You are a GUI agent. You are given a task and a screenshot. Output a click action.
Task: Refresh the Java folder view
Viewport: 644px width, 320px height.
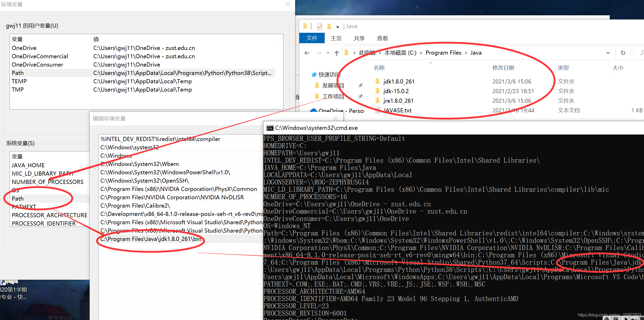(x=623, y=53)
